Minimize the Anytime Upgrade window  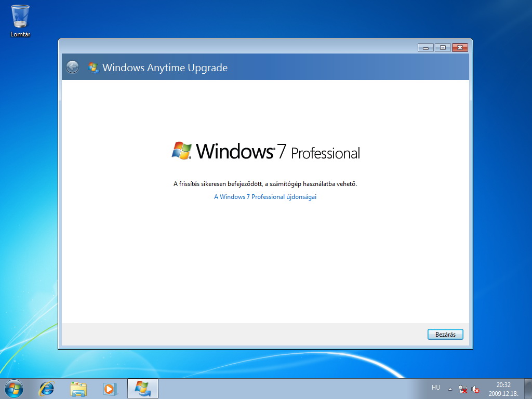click(x=425, y=48)
